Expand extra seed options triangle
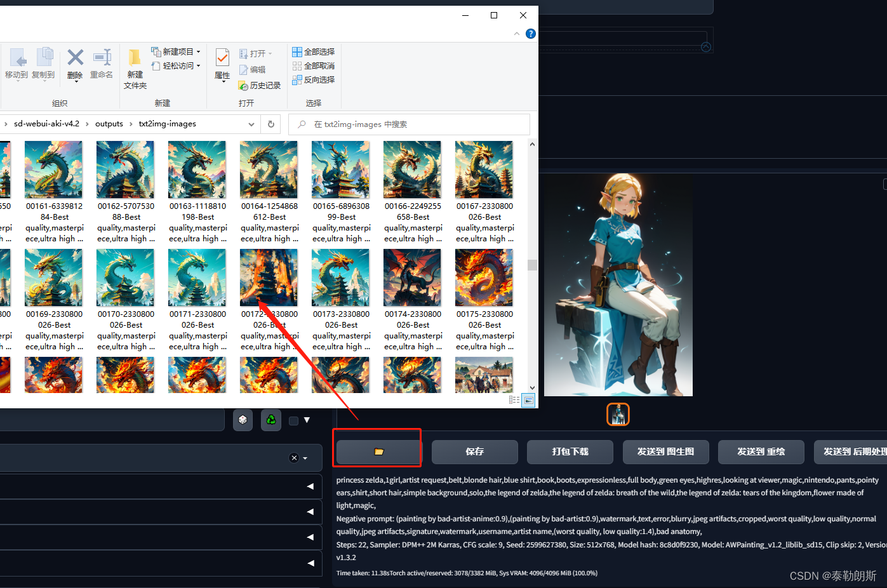Image resolution: width=887 pixels, height=588 pixels. click(x=307, y=420)
